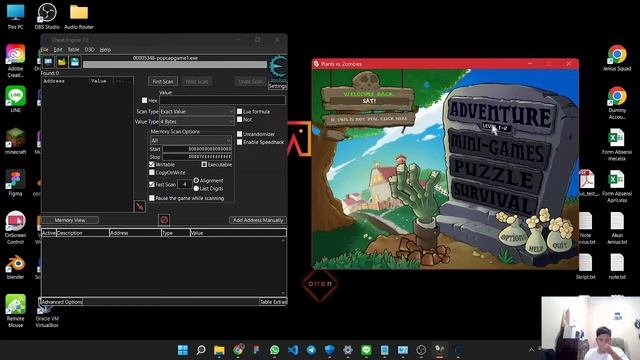Toggle the Not checkbox
Screen dimensions: 640x360
[240, 119]
